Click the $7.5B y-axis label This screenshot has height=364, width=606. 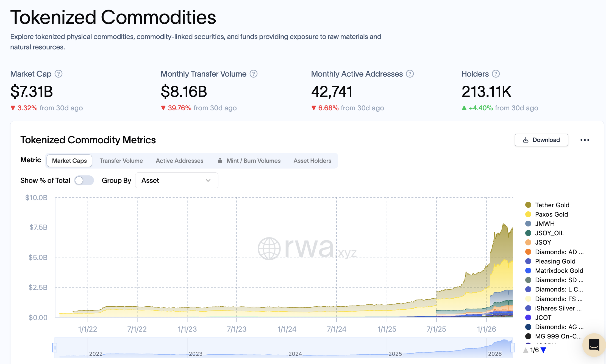tap(38, 227)
